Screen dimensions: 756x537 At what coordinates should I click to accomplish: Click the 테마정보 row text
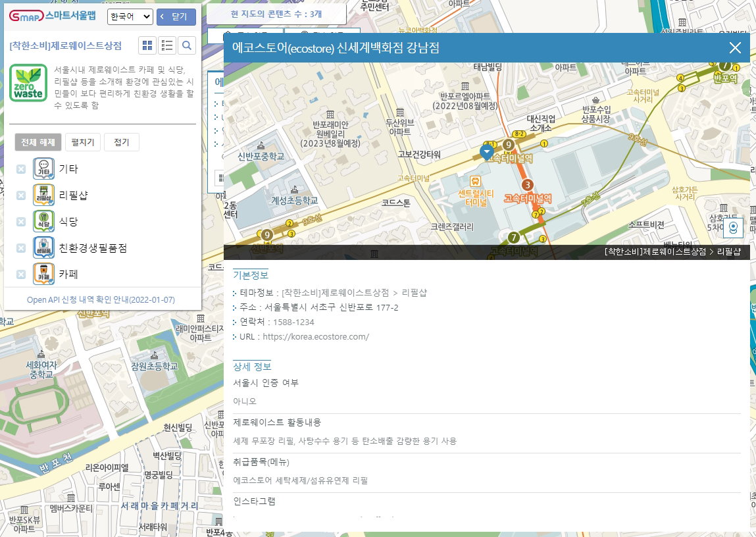click(x=333, y=293)
